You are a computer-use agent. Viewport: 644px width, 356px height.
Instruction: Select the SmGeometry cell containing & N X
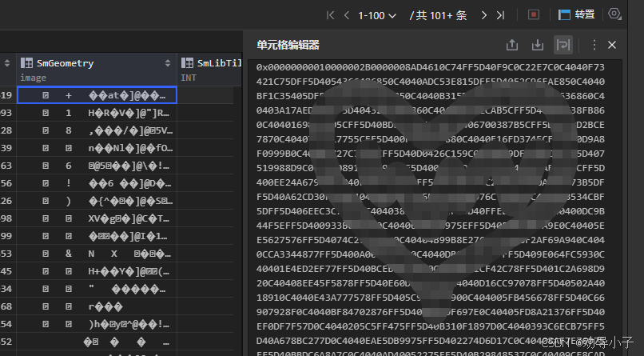[97, 254]
